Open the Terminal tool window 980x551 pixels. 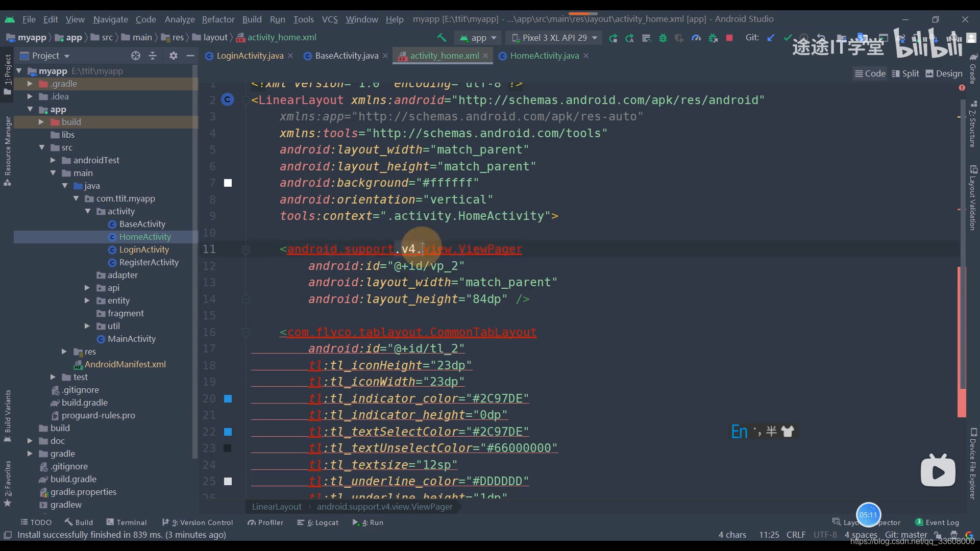[x=126, y=522]
